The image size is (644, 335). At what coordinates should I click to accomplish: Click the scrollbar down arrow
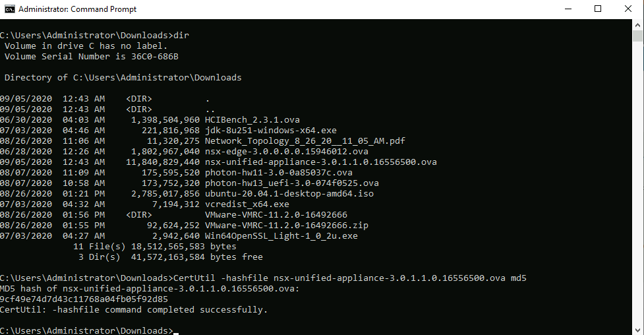(x=638, y=329)
